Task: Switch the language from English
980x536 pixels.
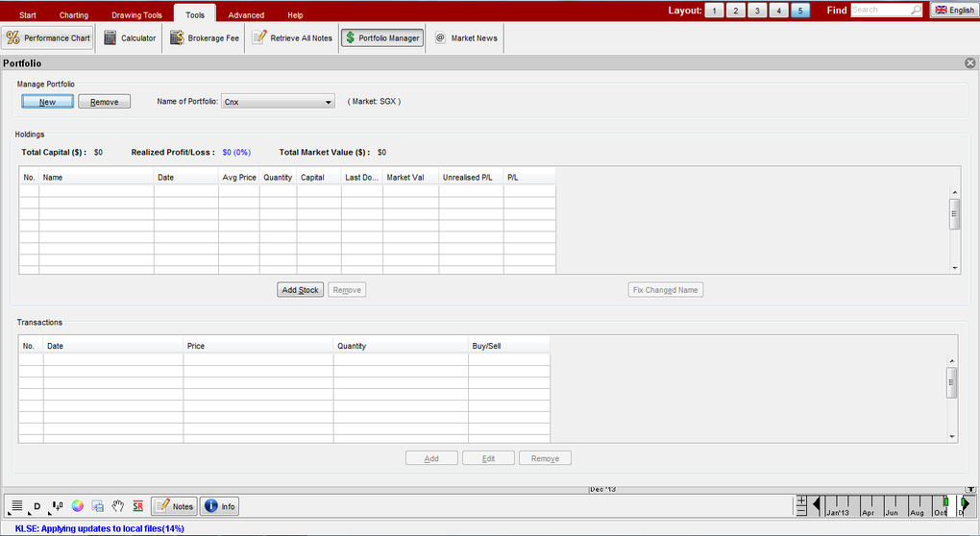Action: pyautogui.click(x=954, y=10)
